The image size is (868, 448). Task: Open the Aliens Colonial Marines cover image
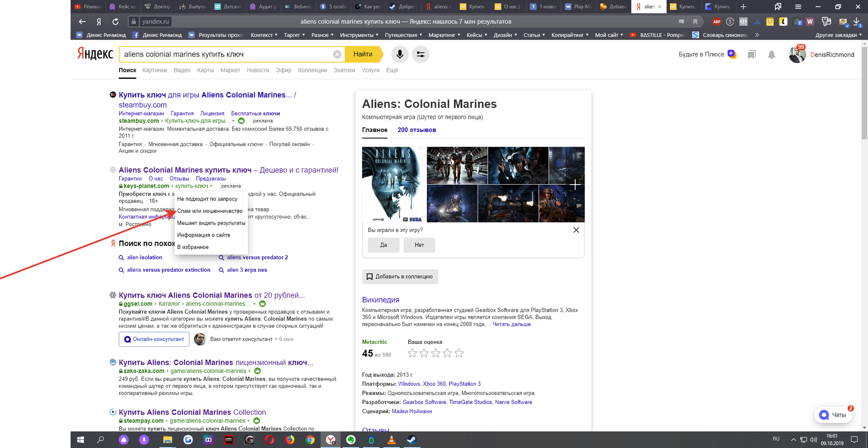point(392,185)
